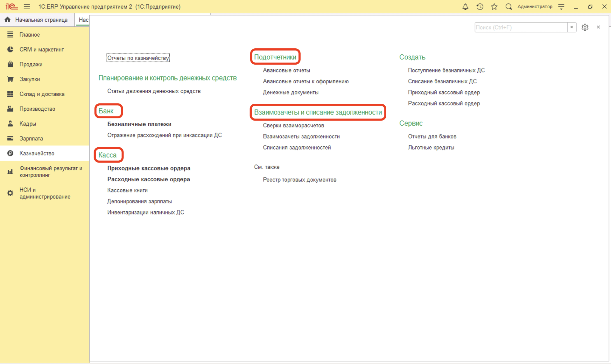This screenshot has width=611, height=364.
Task: Click Отчеты по казначейству link
Action: pyautogui.click(x=138, y=58)
